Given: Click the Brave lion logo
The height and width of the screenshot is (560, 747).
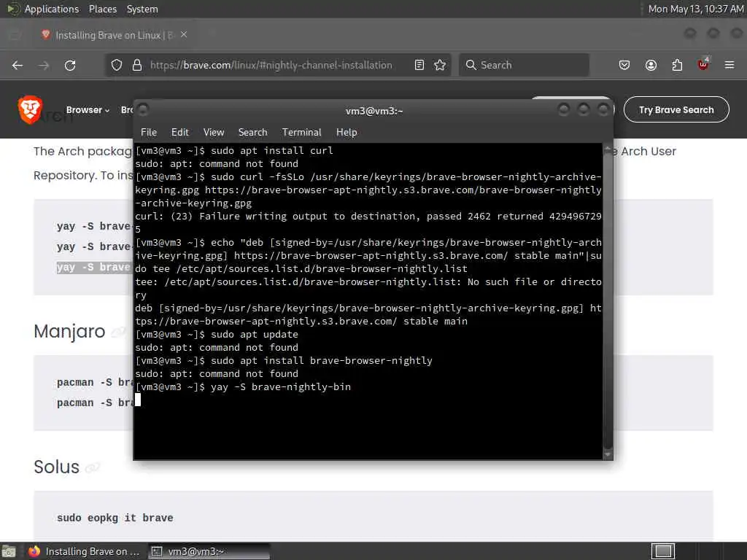Looking at the screenshot, I should tap(30, 109).
